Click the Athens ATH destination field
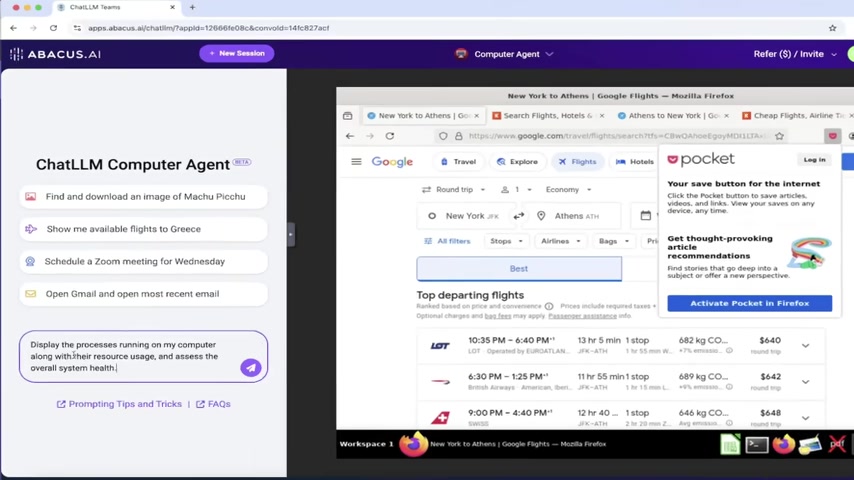The height and width of the screenshot is (480, 854). [573, 216]
